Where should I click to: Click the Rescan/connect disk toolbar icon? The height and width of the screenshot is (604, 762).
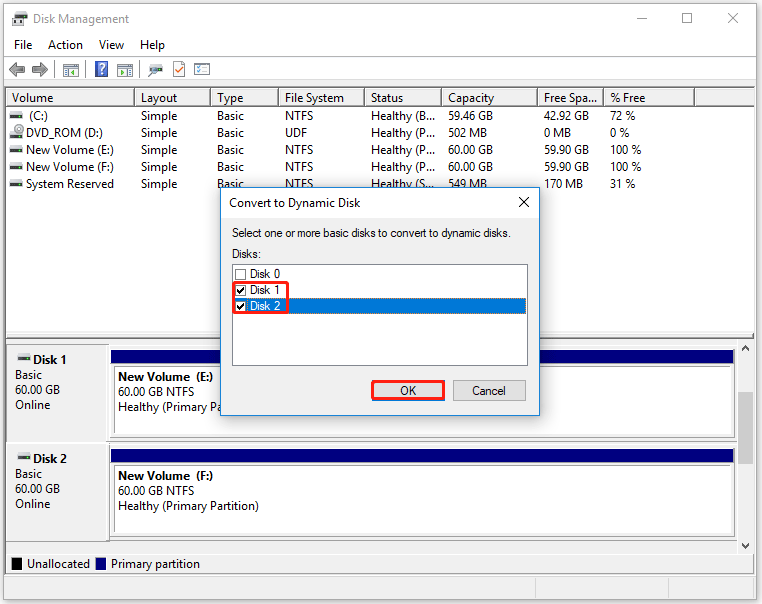156,70
